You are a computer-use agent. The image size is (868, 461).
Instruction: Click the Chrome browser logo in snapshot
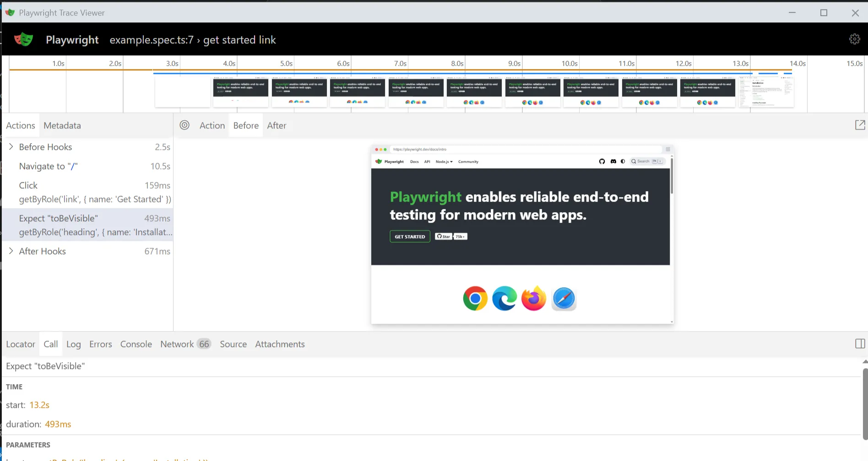475,299
